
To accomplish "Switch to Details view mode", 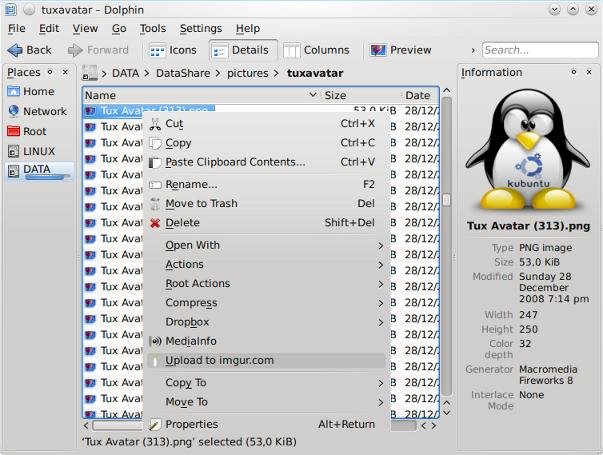I will point(243,50).
